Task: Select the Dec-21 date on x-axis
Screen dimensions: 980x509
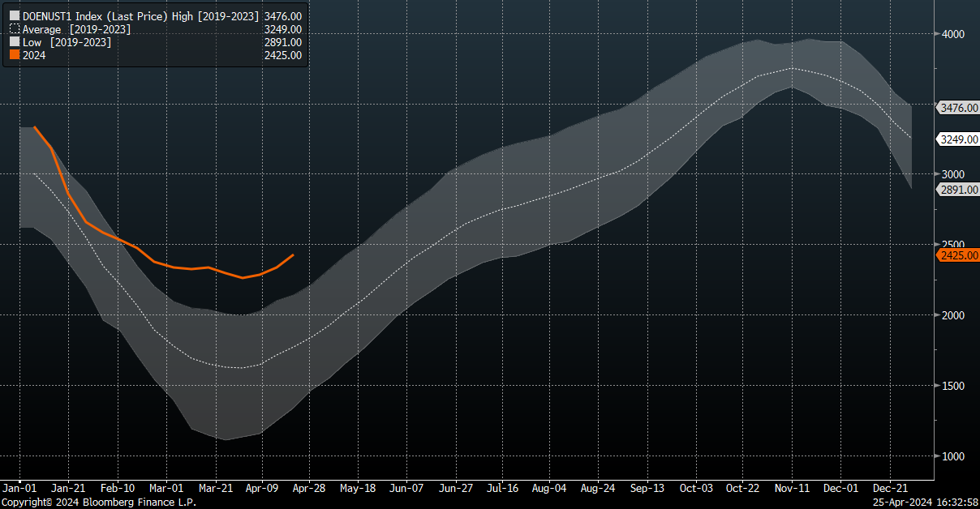Action: click(890, 489)
